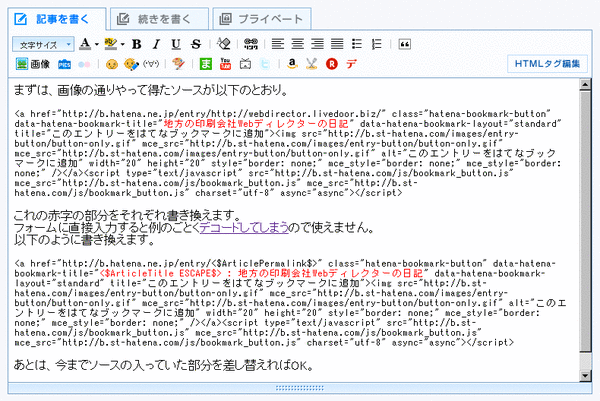
Task: Open the paint palette drawing tool
Action: point(178,64)
